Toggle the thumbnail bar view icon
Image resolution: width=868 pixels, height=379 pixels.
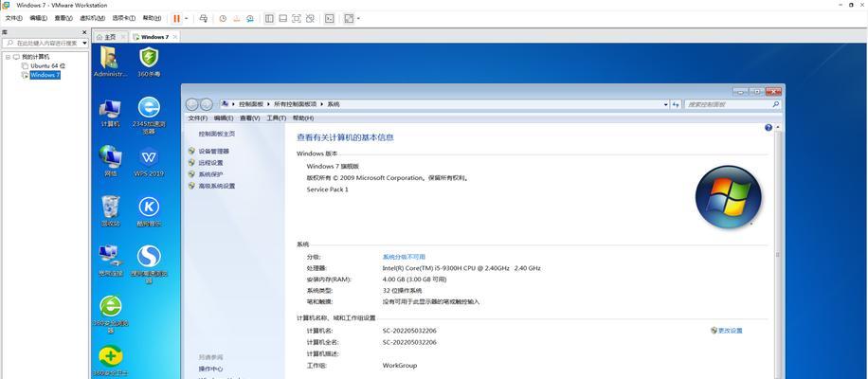point(283,18)
